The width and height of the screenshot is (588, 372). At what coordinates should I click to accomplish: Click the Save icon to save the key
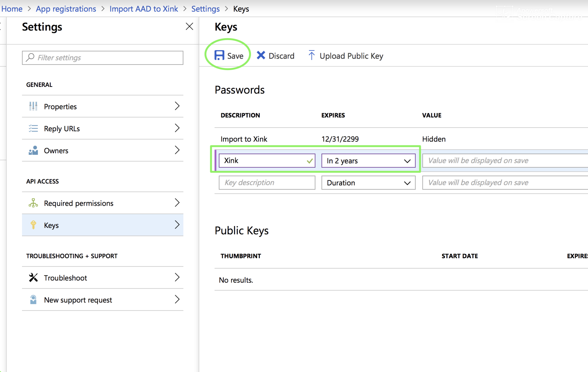click(x=219, y=55)
